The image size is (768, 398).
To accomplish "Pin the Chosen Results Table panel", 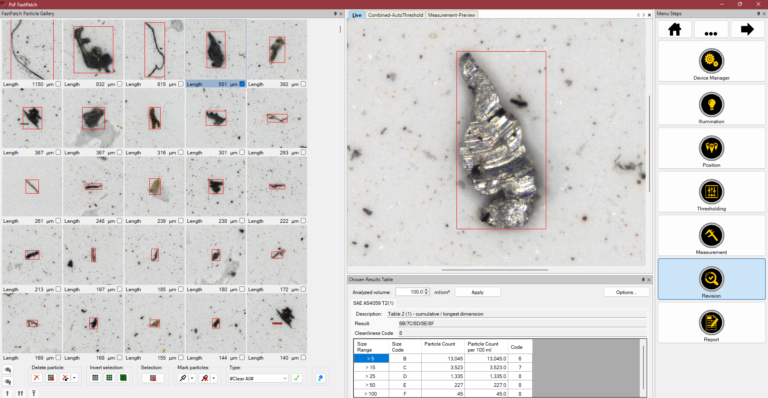I will click(x=643, y=280).
